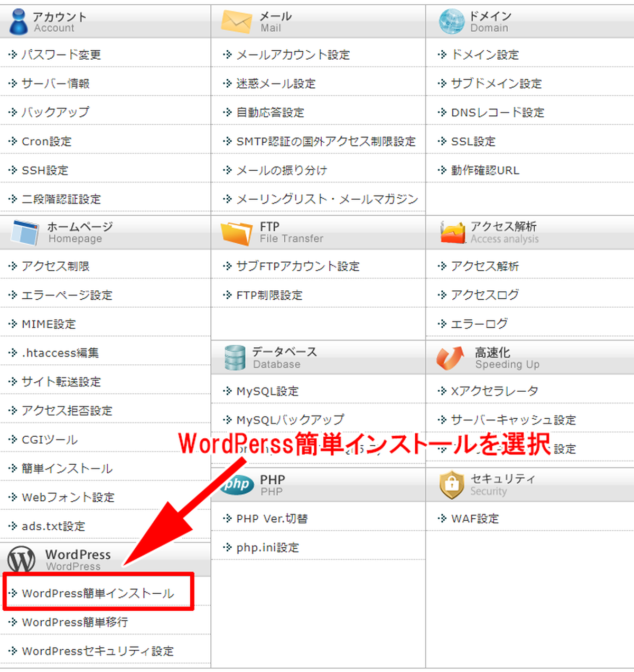Screen dimensions: 634x672
Task: Click the Database cylinder icon
Action: [x=235, y=358]
